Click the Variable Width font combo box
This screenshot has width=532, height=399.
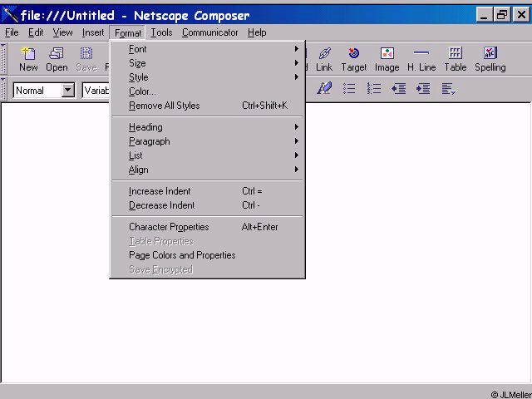(96, 91)
